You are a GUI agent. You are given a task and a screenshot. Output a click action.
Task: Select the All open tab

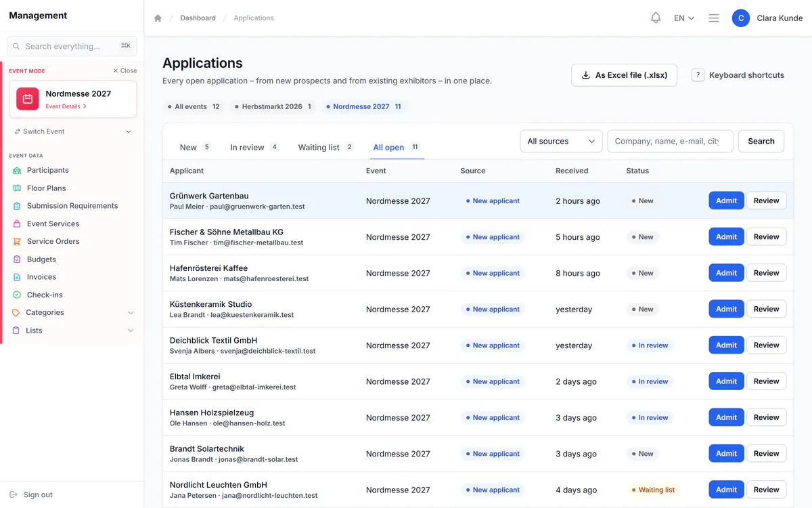click(397, 147)
